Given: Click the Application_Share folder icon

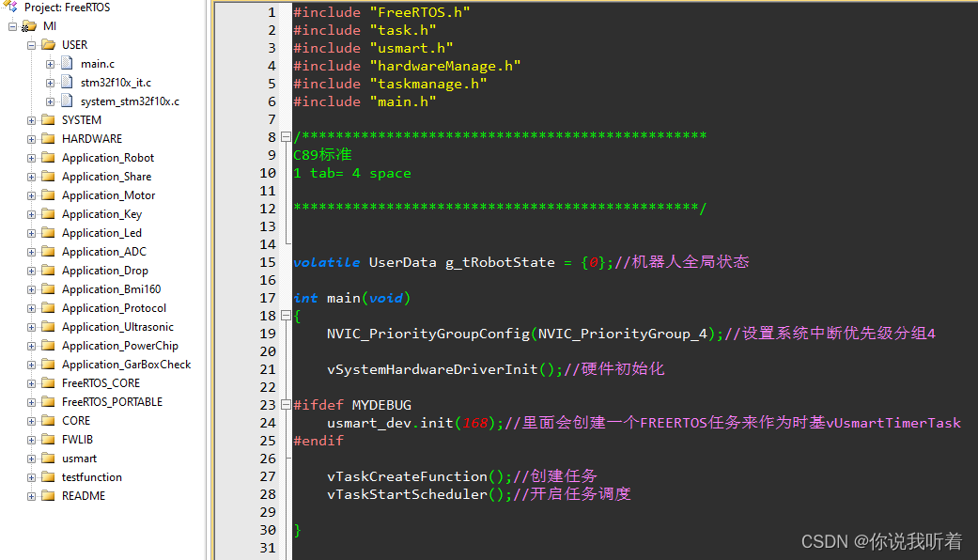Looking at the screenshot, I should pos(48,177).
